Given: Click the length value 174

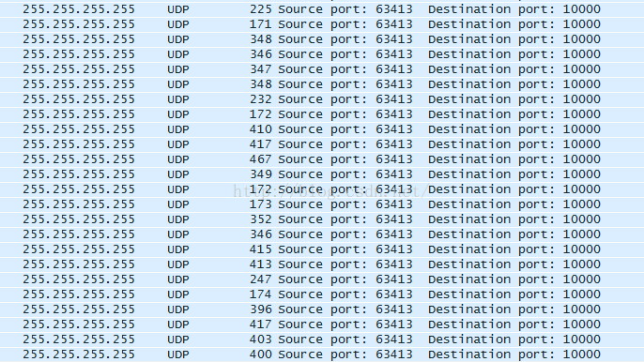Looking at the screenshot, I should [x=261, y=294].
